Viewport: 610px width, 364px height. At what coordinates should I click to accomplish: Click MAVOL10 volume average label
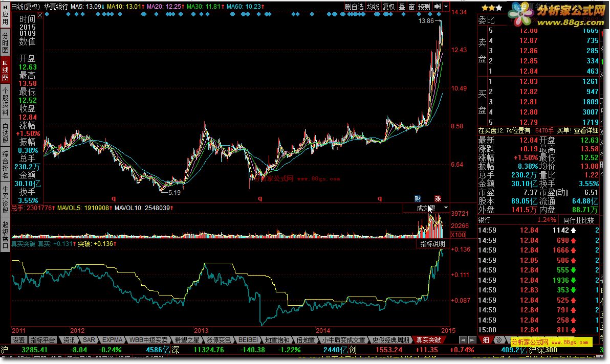[144, 208]
